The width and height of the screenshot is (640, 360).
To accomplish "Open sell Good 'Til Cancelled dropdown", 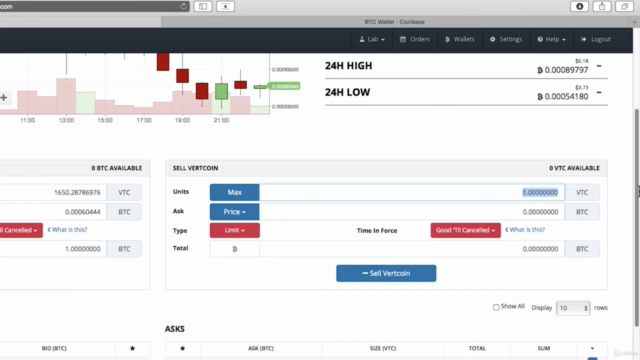I will [x=465, y=230].
